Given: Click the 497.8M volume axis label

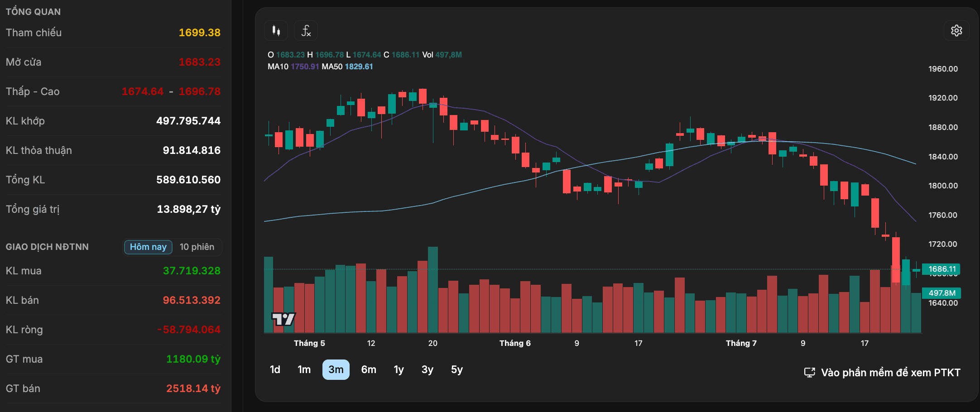Looking at the screenshot, I should tap(942, 293).
